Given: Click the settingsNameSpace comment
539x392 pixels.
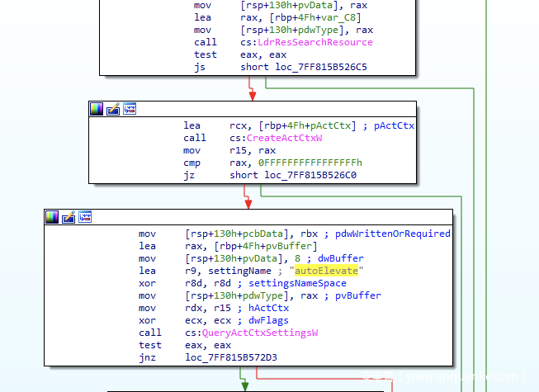Looking at the screenshot, I should 297,283.
